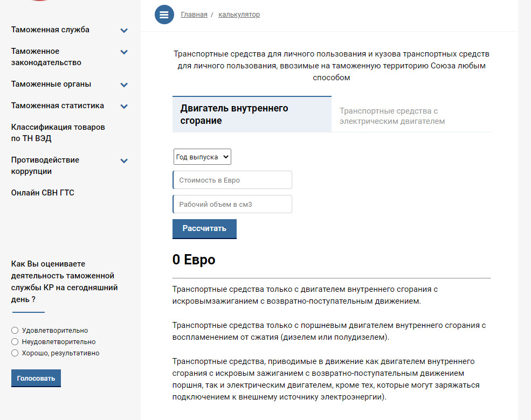The height and width of the screenshot is (420, 531).
Task: Open Классификация товаров по ТН ВЭД
Action: [58, 133]
